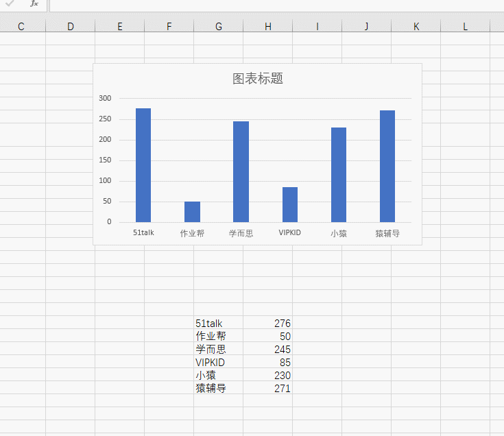
Task: Click the 250 value axis label
Action: tap(105, 119)
